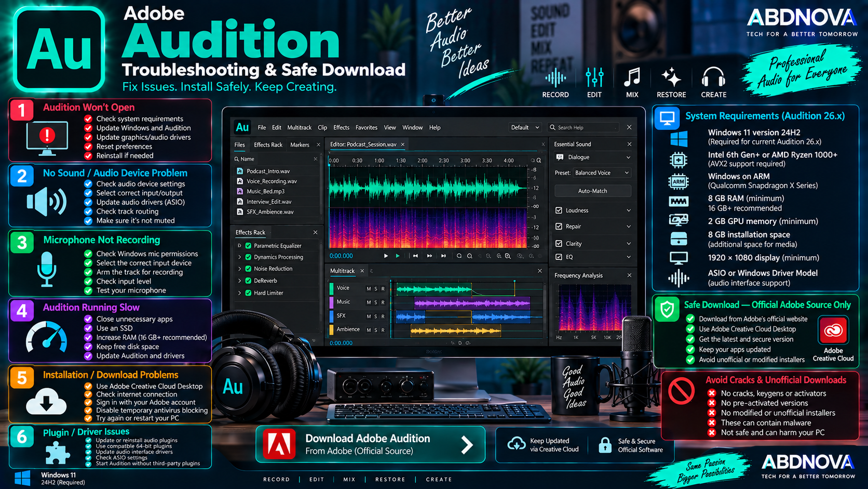Viewport: 868px width, 489px height.
Task: Disable the Noise Reduction effect power toggle
Action: 248,269
